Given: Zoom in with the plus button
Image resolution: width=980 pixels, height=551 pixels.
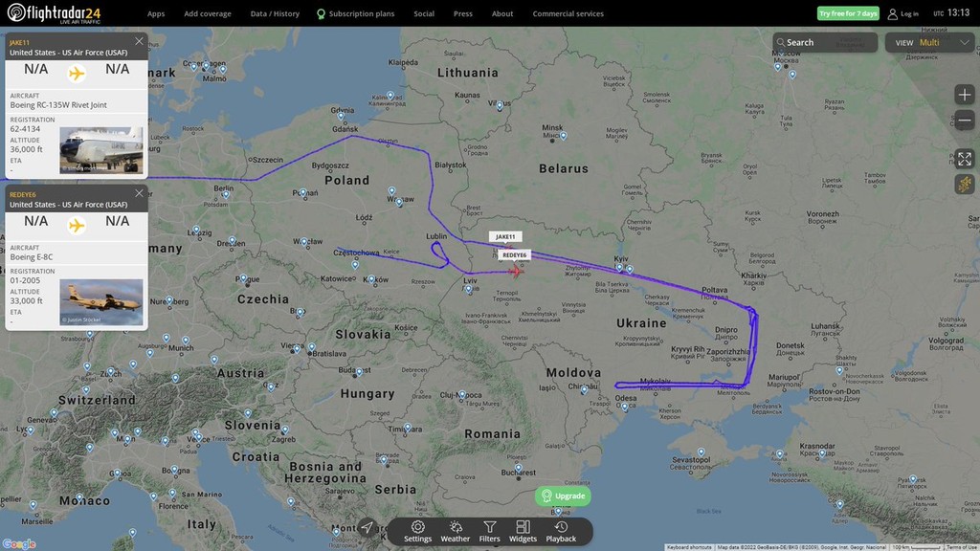Looking at the screenshot, I should pyautogui.click(x=965, y=95).
